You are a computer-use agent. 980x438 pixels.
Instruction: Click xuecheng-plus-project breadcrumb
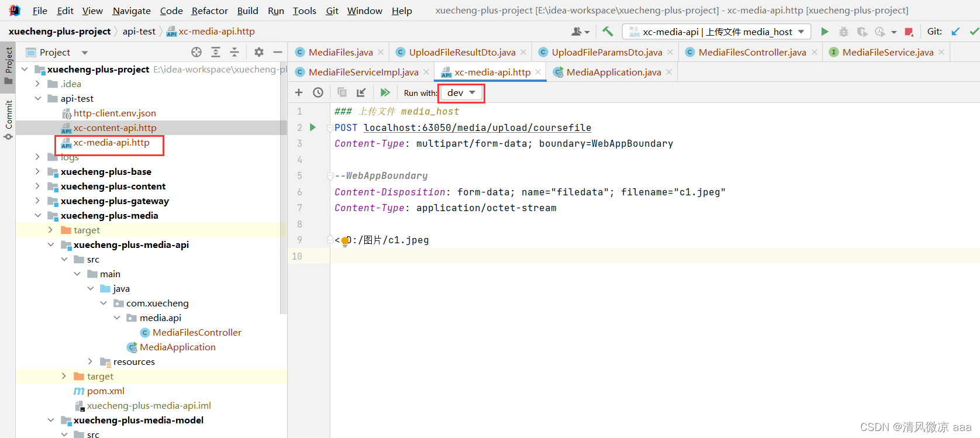coord(60,31)
